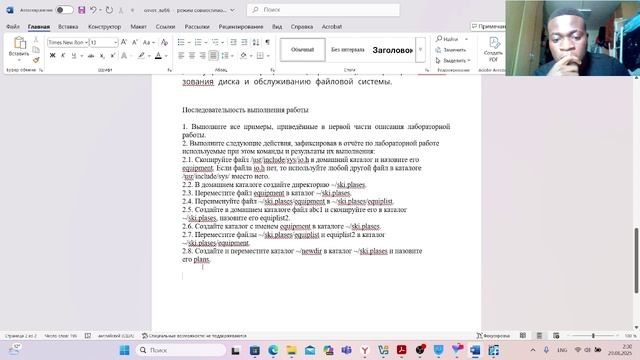Click the Format Painter icon
The image size is (640, 360).
pos(36,60)
